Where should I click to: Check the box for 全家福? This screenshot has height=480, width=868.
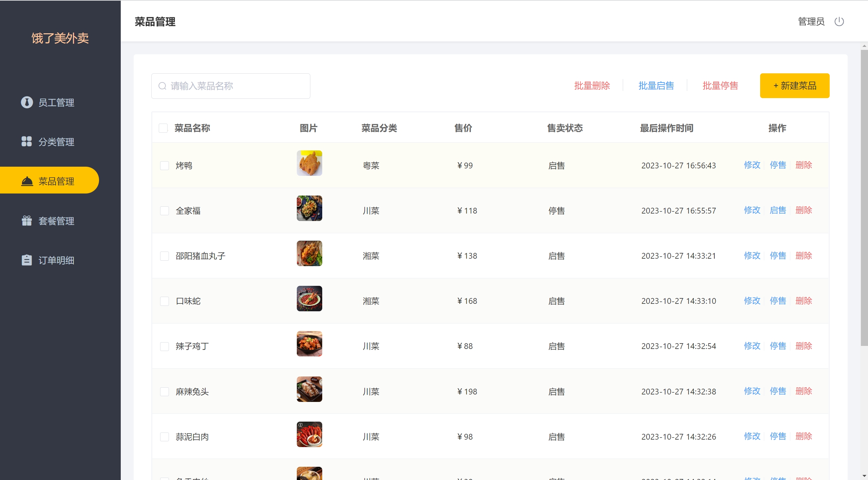[165, 211]
